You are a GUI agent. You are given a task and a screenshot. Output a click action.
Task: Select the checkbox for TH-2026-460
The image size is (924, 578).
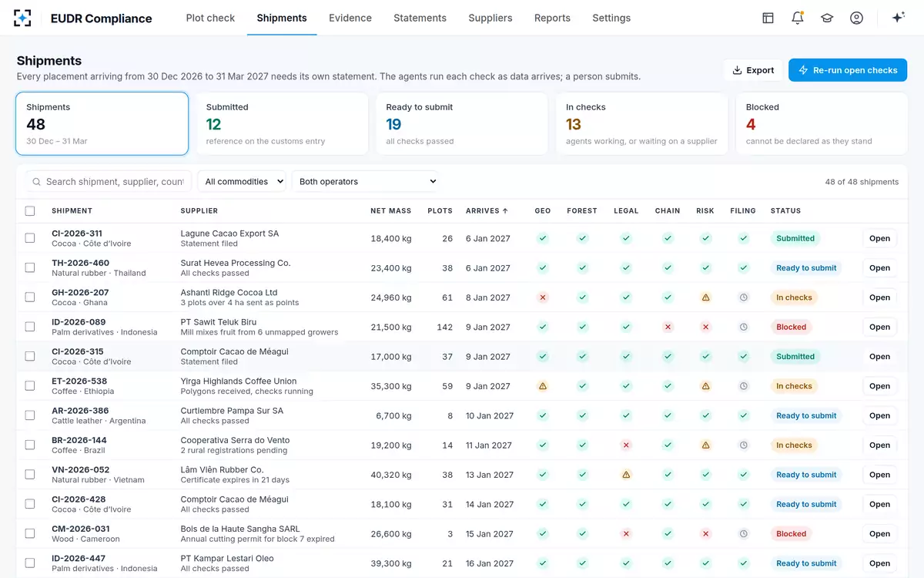click(30, 267)
